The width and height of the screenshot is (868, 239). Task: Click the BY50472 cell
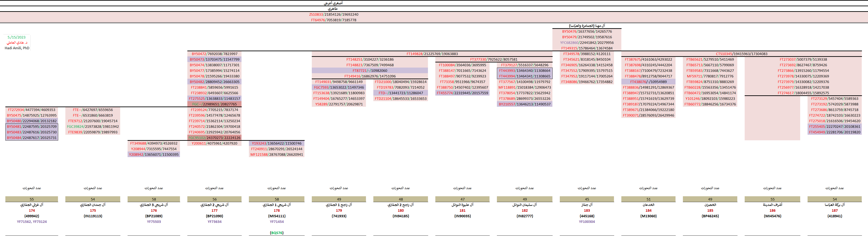pyautogui.click(x=214, y=54)
